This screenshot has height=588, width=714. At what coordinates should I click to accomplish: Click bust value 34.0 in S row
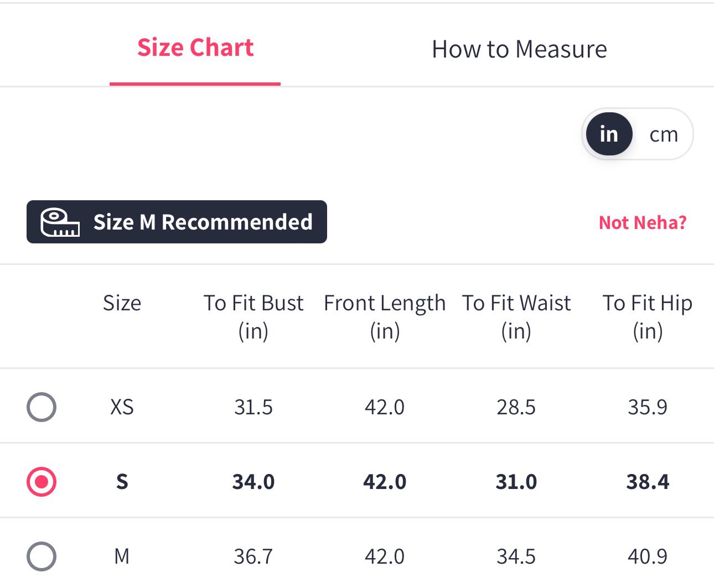(x=253, y=482)
